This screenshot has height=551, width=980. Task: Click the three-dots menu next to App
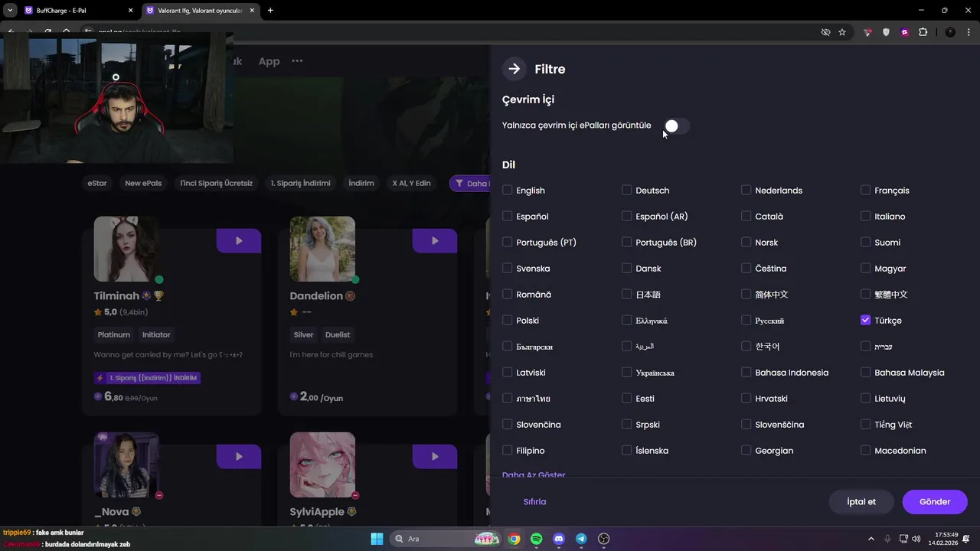click(297, 61)
